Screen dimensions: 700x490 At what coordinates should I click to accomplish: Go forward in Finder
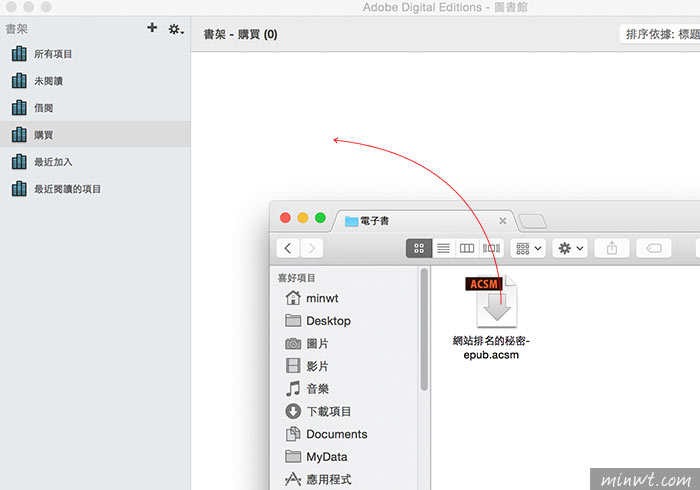pyautogui.click(x=312, y=248)
